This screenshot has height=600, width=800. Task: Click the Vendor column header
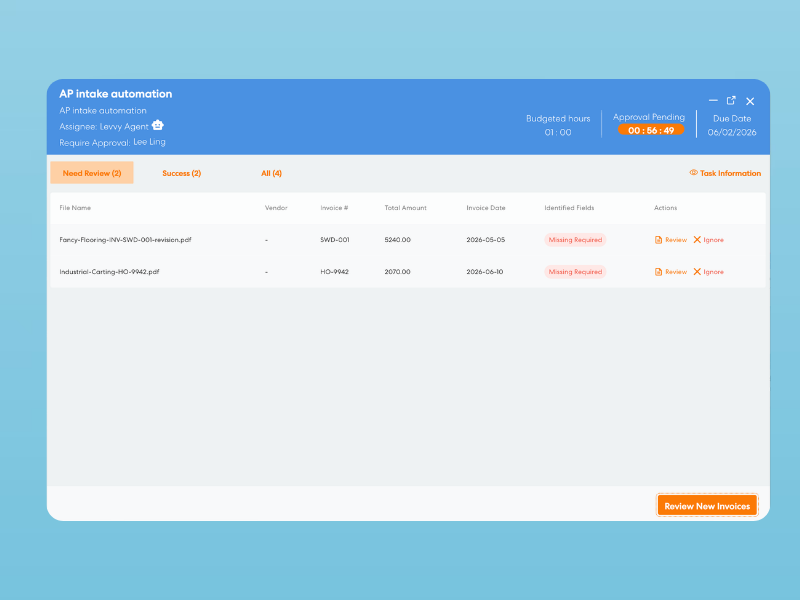click(x=276, y=208)
